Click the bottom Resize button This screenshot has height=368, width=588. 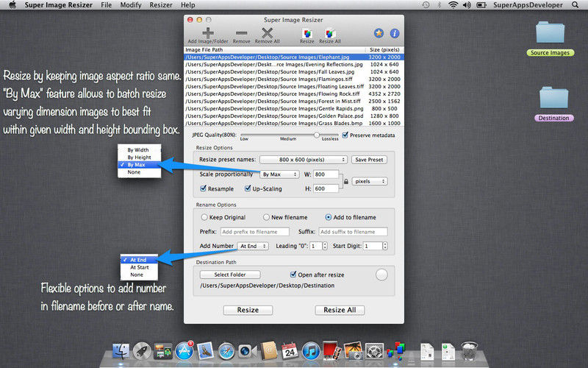click(x=248, y=310)
